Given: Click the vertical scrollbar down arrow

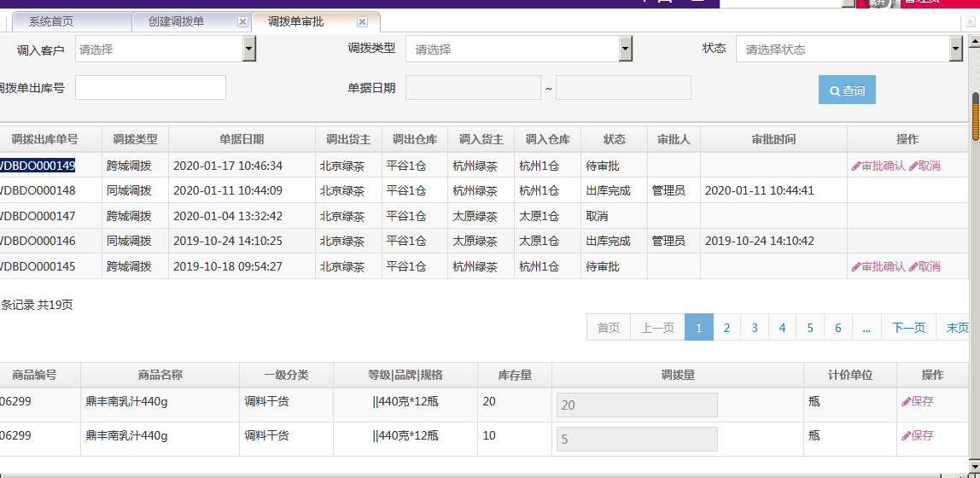Looking at the screenshot, I should [975, 468].
